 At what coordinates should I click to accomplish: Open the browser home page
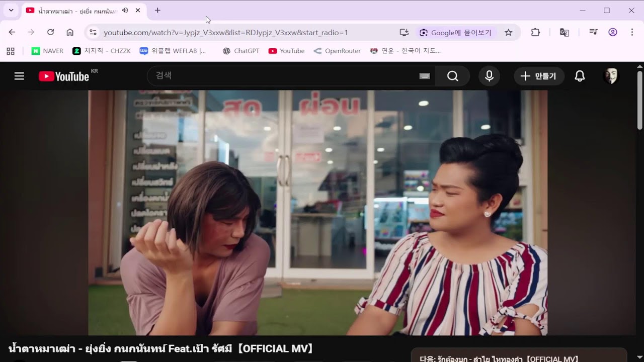coord(70,32)
